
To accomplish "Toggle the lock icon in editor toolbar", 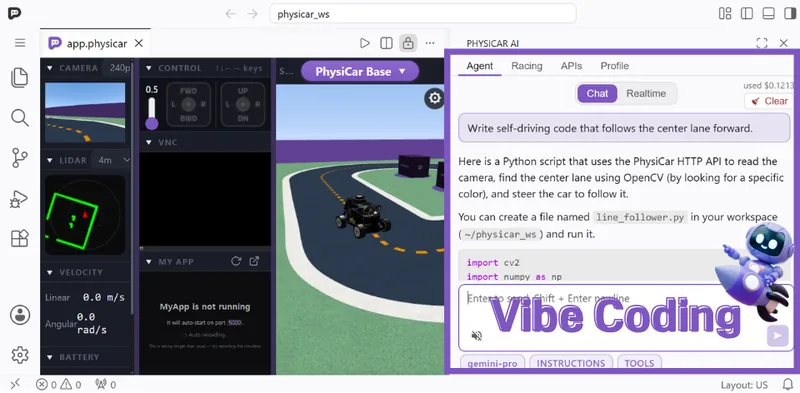I will coord(408,43).
